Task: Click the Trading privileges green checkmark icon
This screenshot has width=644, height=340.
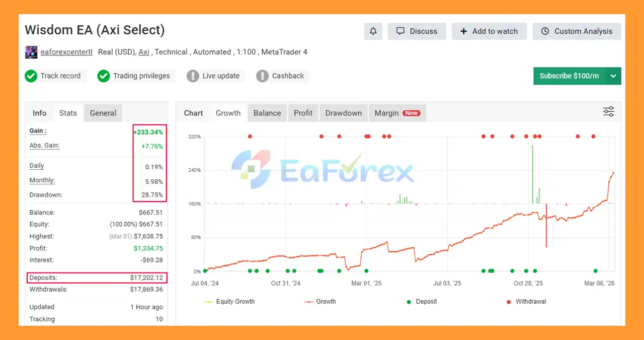Action: pyautogui.click(x=104, y=76)
